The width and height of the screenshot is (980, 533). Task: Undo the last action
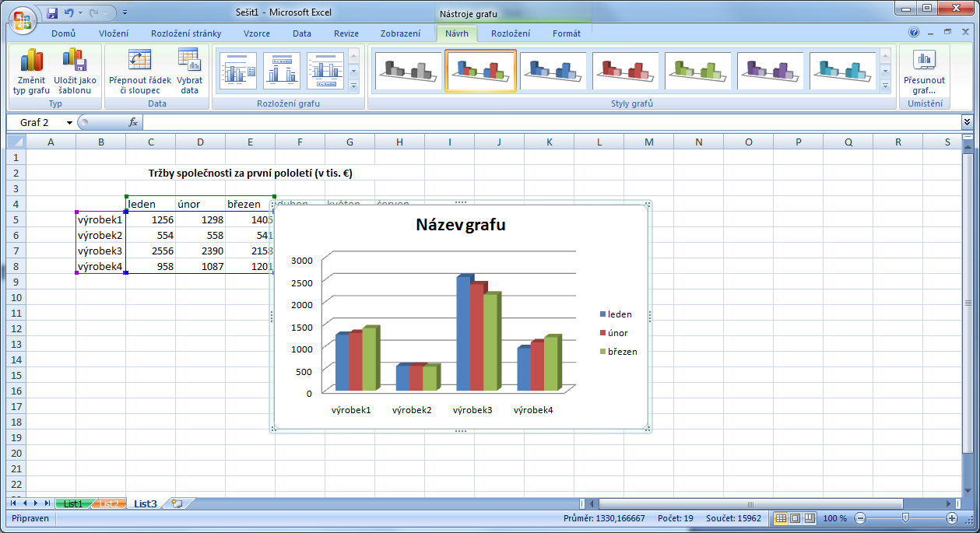click(69, 13)
